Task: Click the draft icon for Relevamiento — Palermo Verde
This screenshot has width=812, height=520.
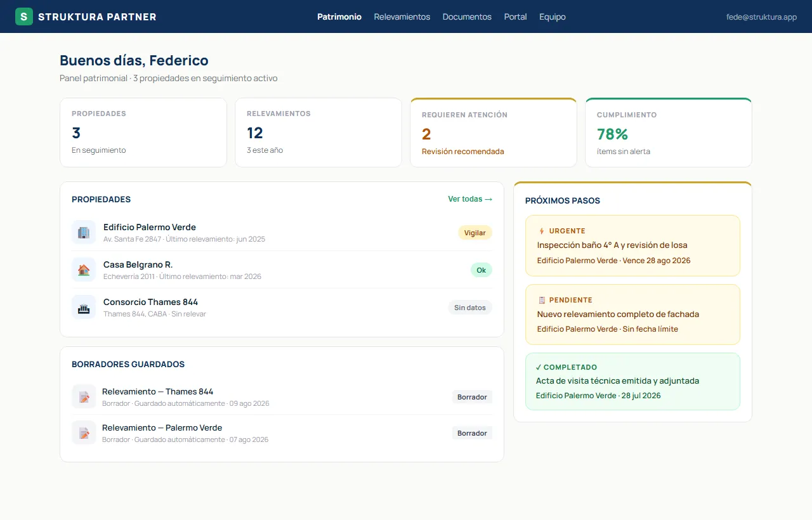Action: pyautogui.click(x=84, y=432)
